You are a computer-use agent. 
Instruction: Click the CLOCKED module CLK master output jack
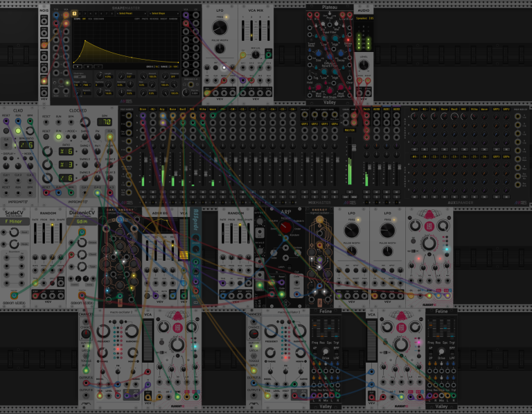tap(110, 137)
